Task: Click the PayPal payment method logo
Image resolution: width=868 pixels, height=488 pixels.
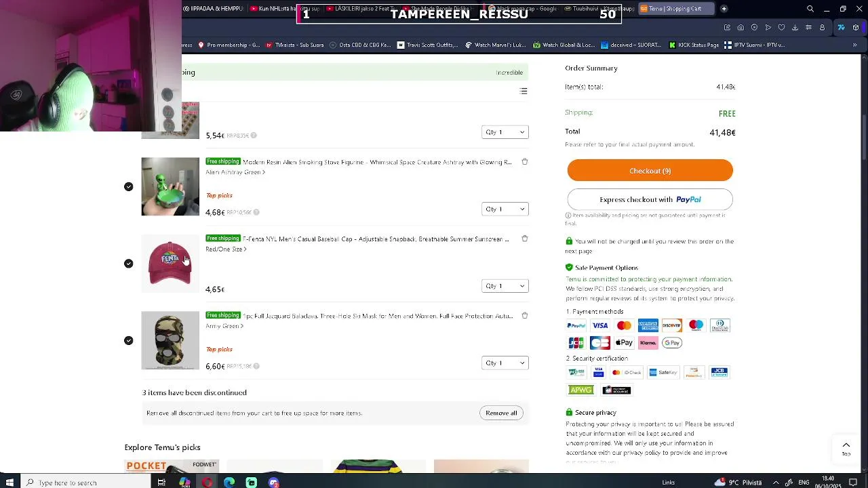Action: (x=576, y=325)
